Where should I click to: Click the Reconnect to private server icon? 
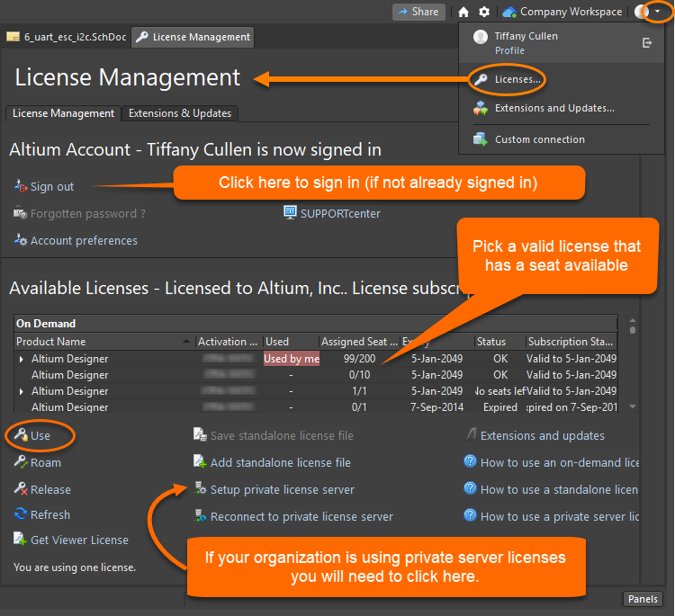(201, 515)
